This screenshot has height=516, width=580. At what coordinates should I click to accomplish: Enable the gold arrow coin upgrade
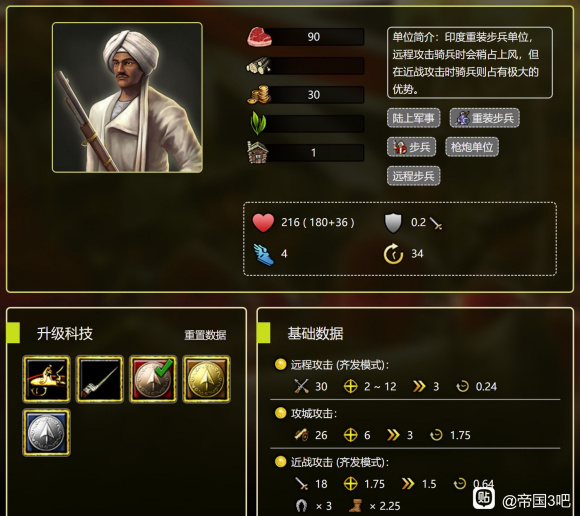coord(206,379)
